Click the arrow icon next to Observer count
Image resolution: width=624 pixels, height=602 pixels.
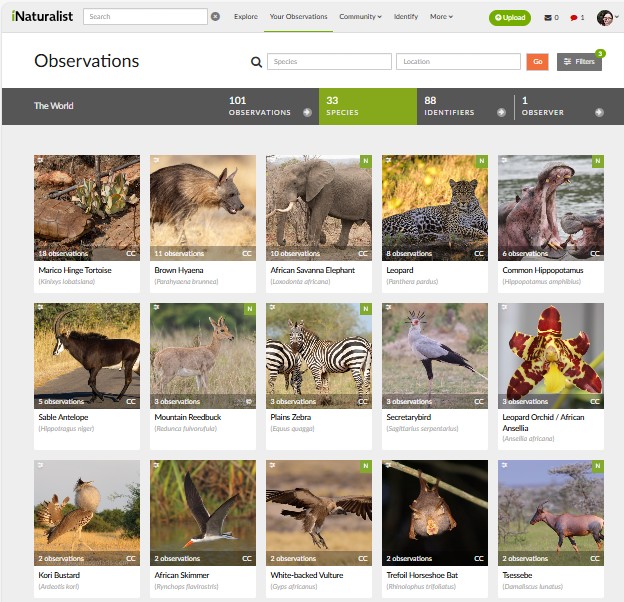[601, 112]
